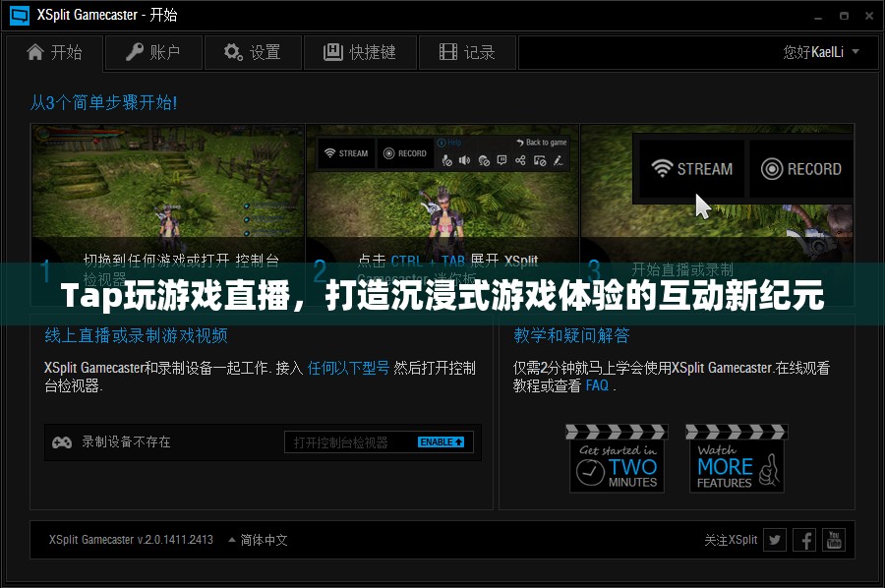Screen dimensions: 885x588
Task: Click the small RECORD button in step 2 overlay
Action: 405,153
